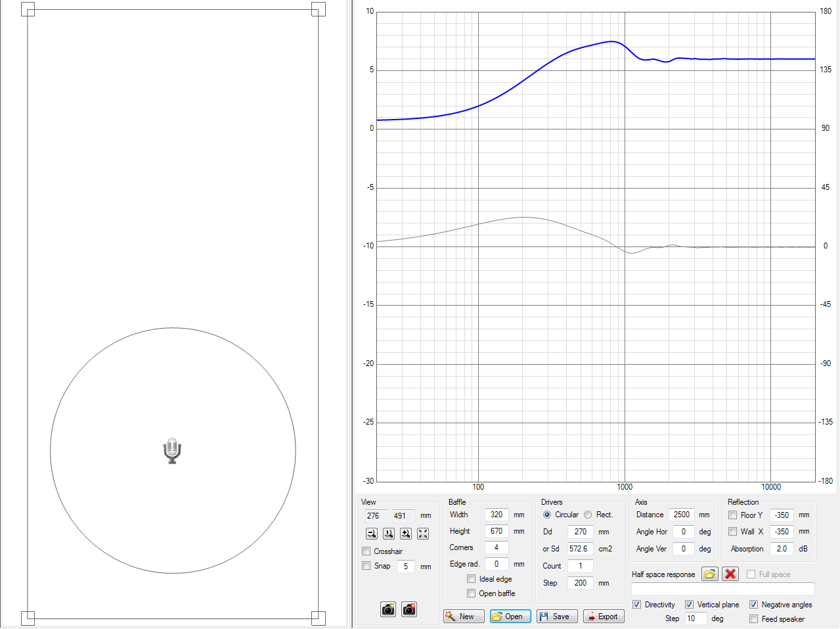Click the Absorption dB field
Screen dimensions: 840x629
tap(782, 549)
